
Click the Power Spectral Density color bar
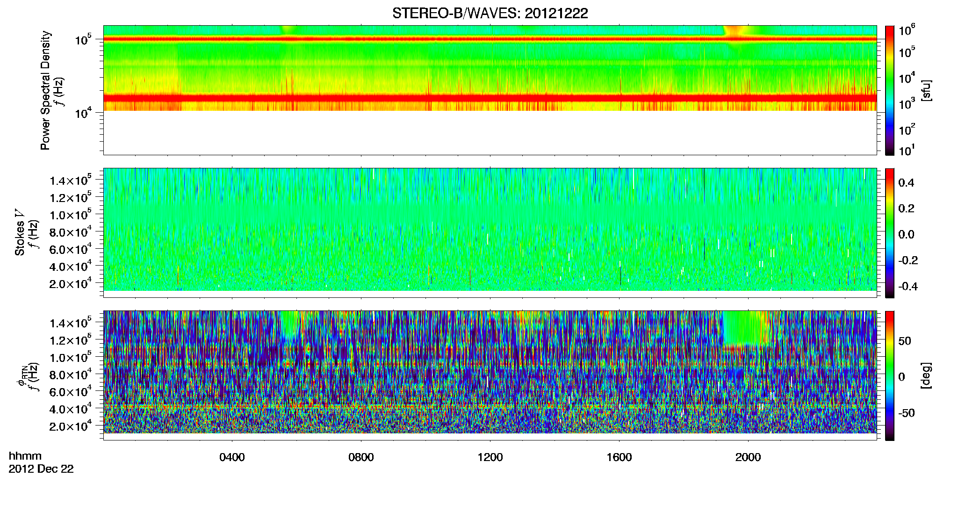point(890,90)
